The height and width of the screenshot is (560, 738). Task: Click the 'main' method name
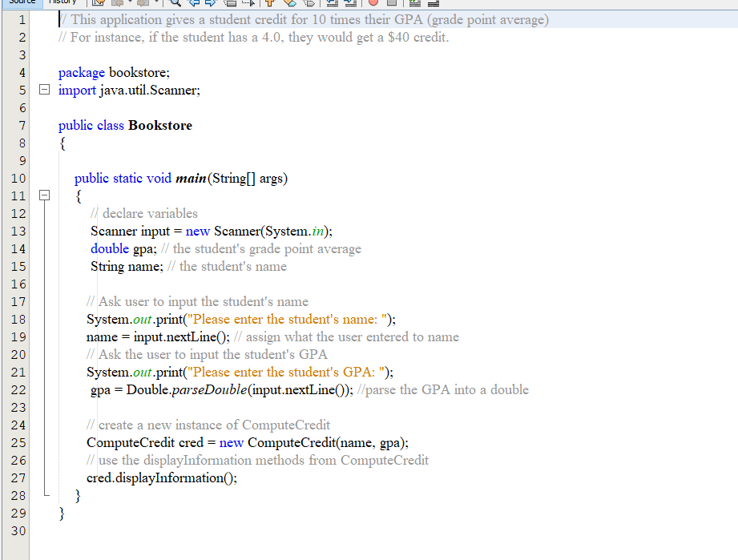click(x=191, y=179)
